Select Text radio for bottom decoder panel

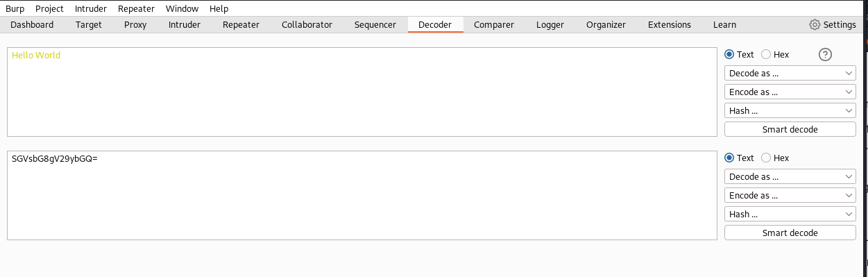(729, 158)
